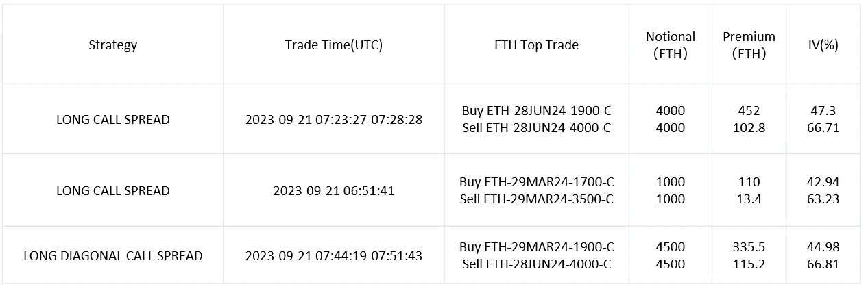
Task: Click the 1000 notional value cell
Action: 670,182
